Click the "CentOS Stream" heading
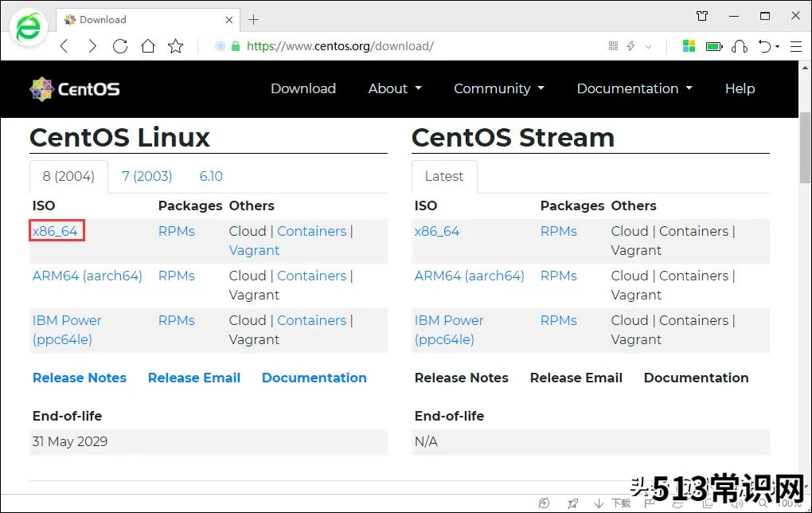Image resolution: width=812 pixels, height=513 pixels. (513, 138)
